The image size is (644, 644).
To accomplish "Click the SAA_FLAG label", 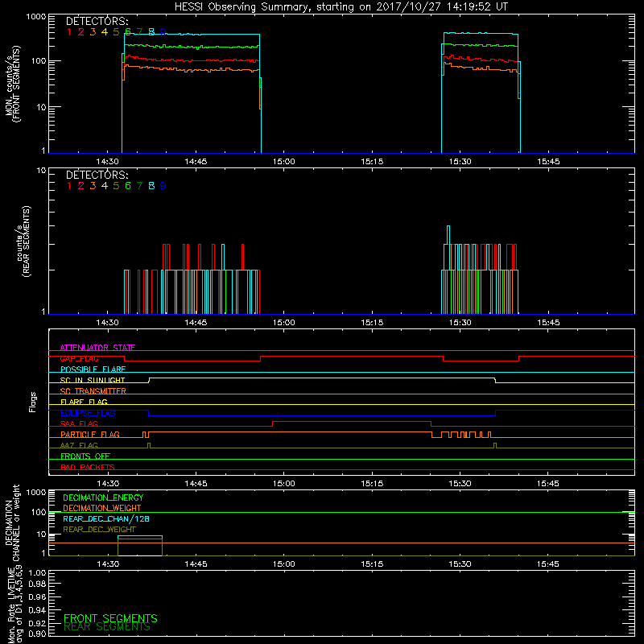I will point(79,423).
